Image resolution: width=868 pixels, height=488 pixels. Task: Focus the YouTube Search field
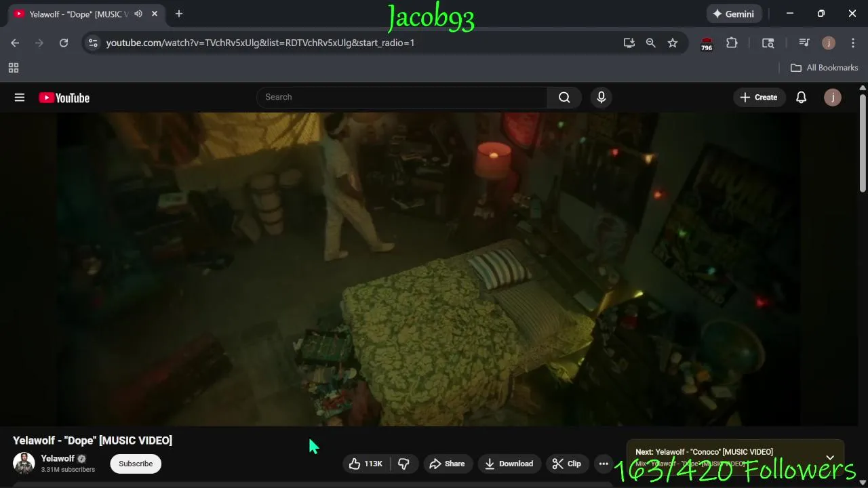402,98
